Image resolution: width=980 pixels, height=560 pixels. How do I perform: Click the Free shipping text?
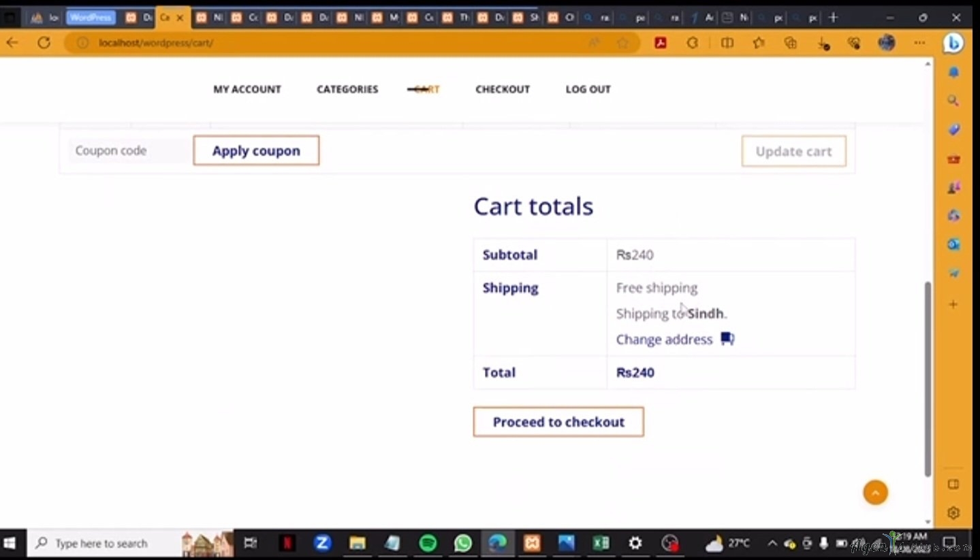click(x=657, y=288)
